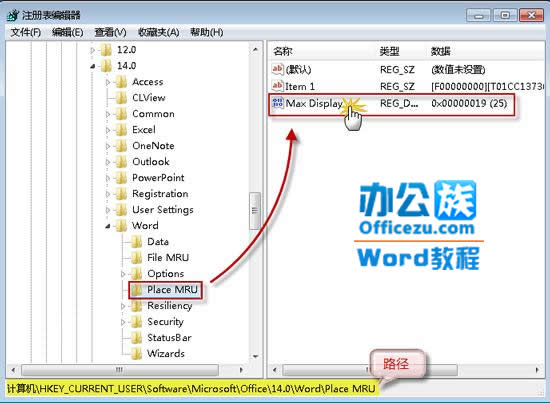Click the Access folder icon
This screenshot has height=403, width=550.
(121, 82)
